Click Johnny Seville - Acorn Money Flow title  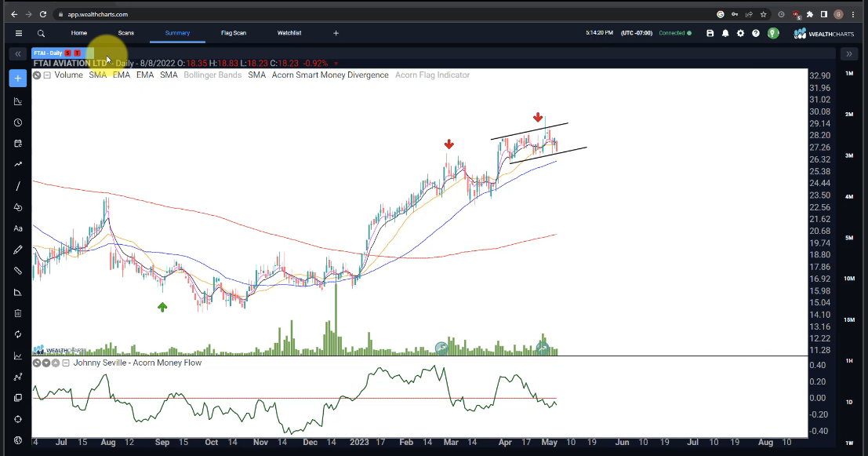pos(137,363)
